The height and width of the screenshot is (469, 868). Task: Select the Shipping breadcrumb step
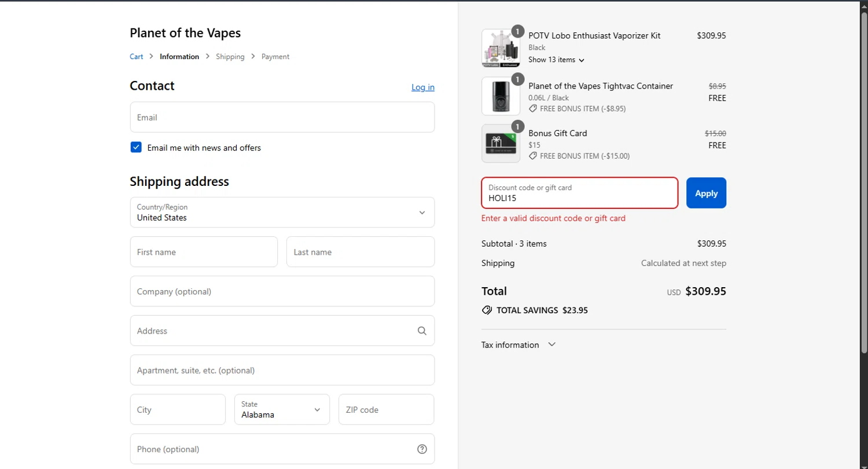pyautogui.click(x=230, y=57)
